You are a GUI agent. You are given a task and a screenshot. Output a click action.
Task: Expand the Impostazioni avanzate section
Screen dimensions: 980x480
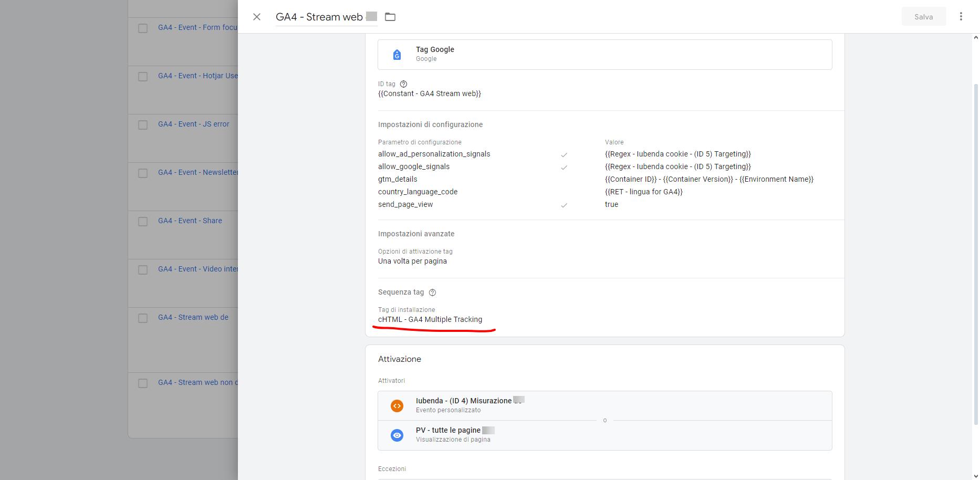[416, 234]
